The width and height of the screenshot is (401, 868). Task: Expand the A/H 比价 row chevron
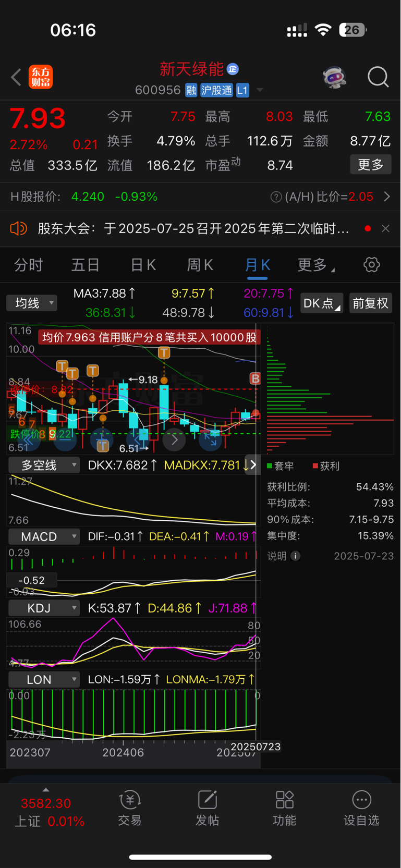[x=386, y=197]
